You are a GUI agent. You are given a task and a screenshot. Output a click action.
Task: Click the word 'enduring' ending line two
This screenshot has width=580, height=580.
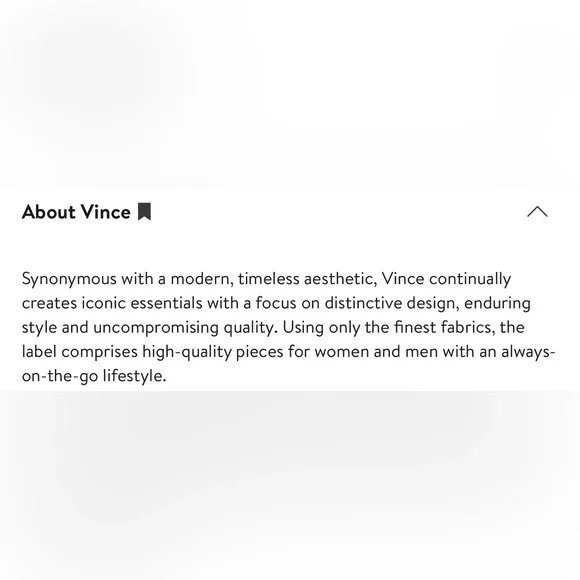point(497,304)
